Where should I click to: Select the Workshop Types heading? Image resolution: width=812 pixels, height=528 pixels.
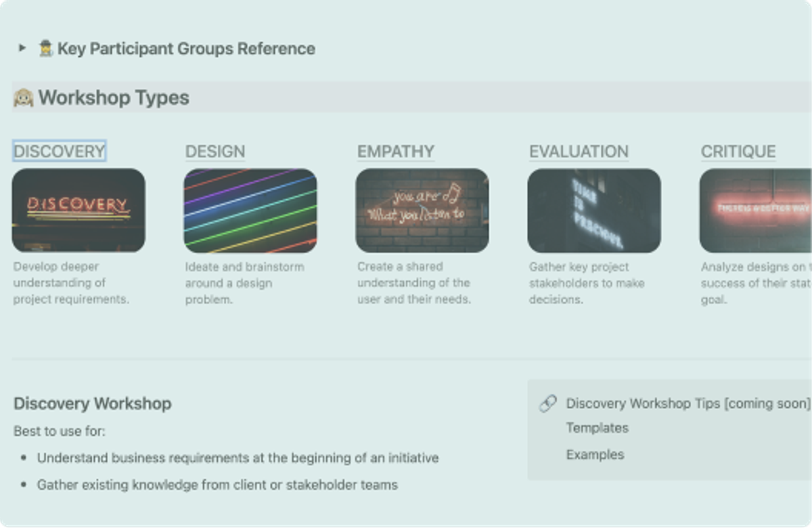(x=114, y=97)
